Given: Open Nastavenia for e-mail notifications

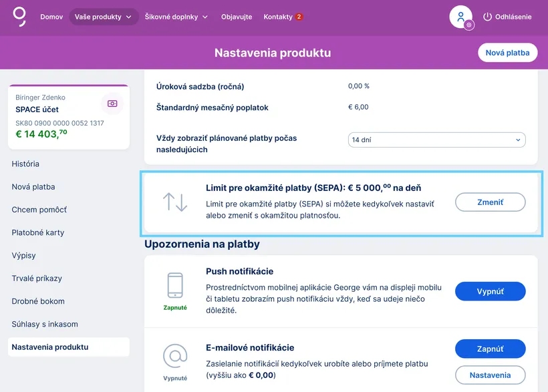Looking at the screenshot, I should click(x=490, y=375).
